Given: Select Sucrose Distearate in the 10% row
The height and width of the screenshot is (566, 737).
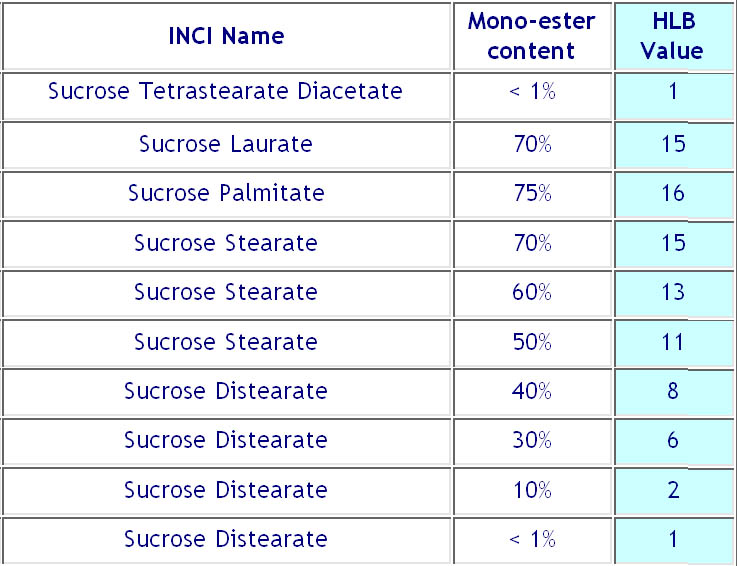Looking at the screenshot, I should 226,490.
